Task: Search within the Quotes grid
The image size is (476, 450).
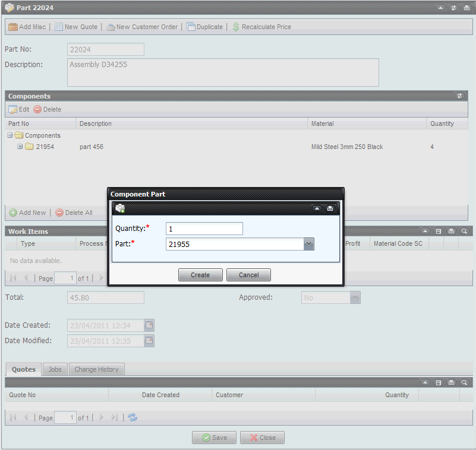Action: click(x=465, y=382)
